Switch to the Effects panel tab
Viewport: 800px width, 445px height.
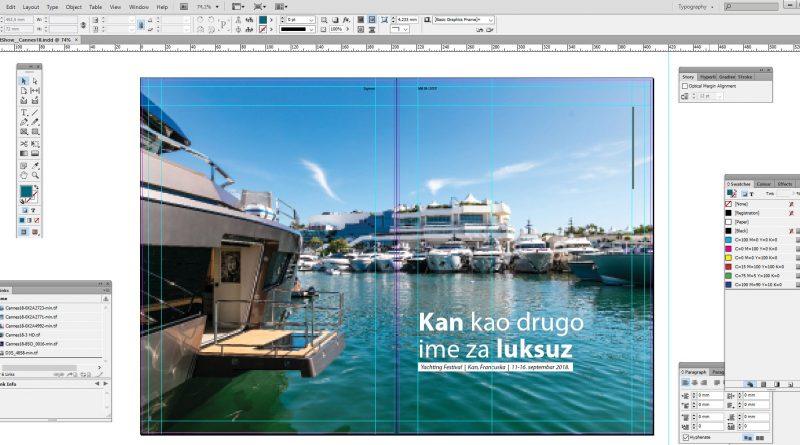point(785,184)
